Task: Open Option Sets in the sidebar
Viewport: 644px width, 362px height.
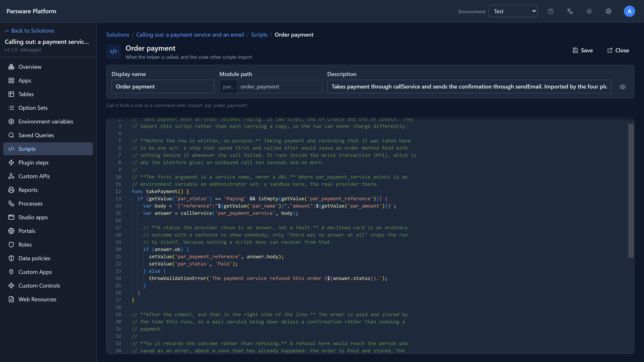Action: (x=48, y=108)
